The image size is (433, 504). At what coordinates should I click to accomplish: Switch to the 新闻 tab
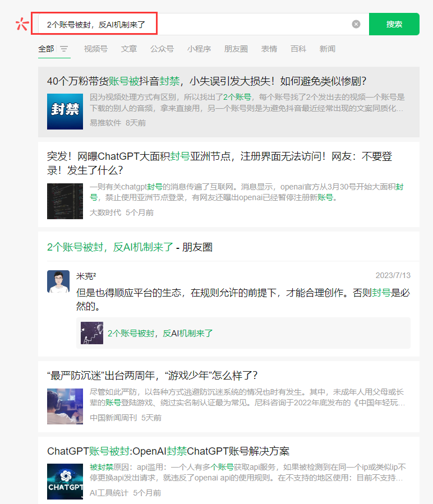pyautogui.click(x=327, y=49)
